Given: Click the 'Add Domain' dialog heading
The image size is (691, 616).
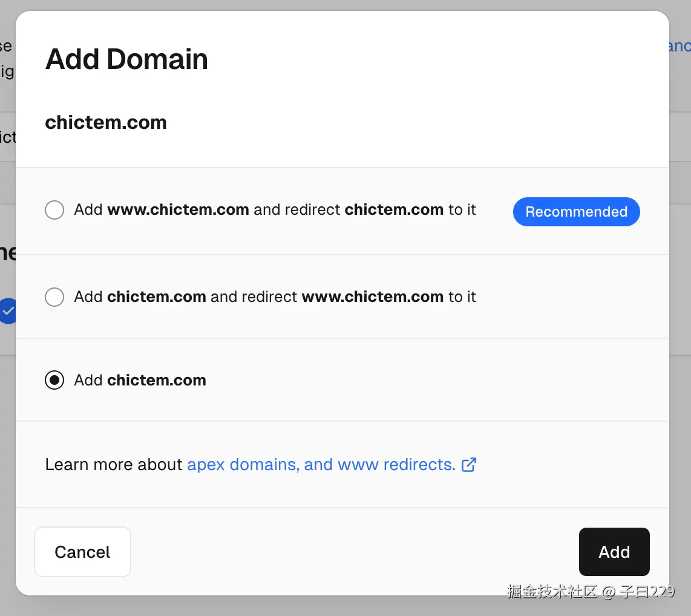Looking at the screenshot, I should pyautogui.click(x=126, y=59).
